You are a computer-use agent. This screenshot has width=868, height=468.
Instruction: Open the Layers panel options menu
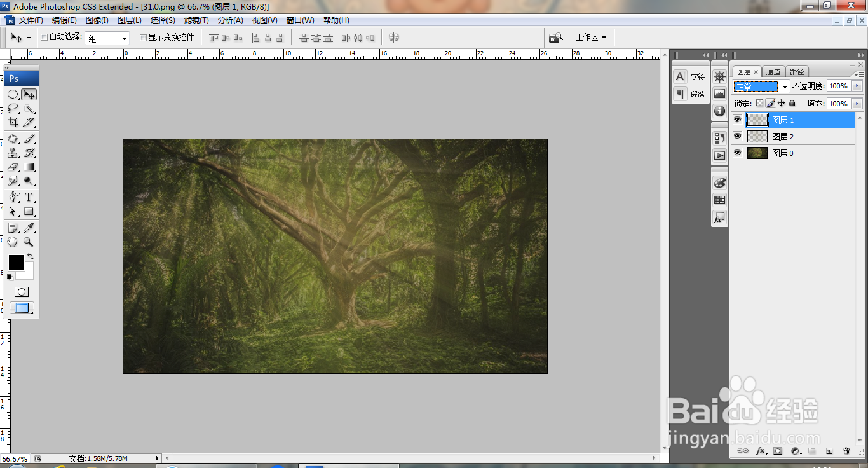click(860, 74)
